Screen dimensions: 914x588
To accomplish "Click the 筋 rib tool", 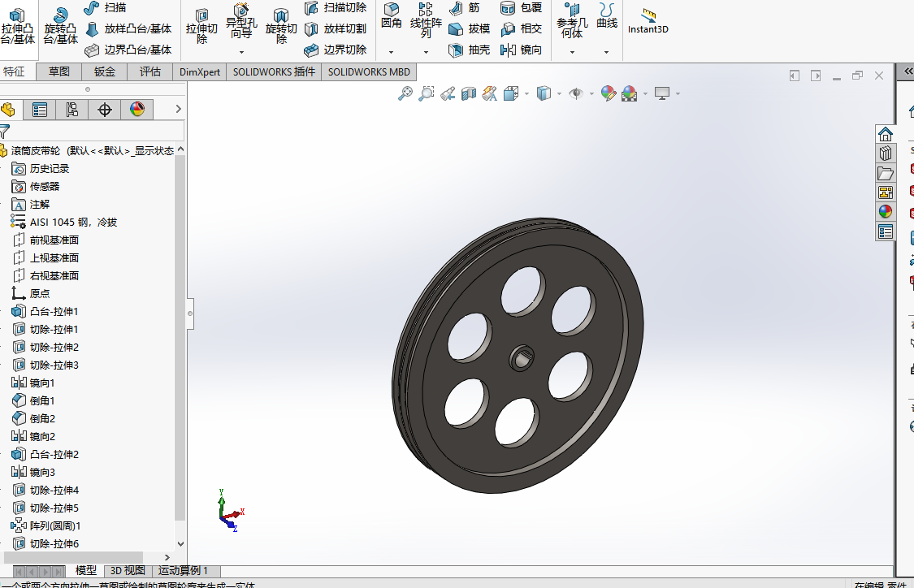I will 465,7.
